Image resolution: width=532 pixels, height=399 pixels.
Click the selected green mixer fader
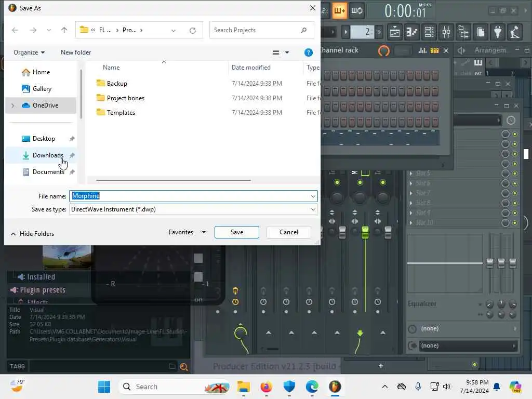coord(365,233)
